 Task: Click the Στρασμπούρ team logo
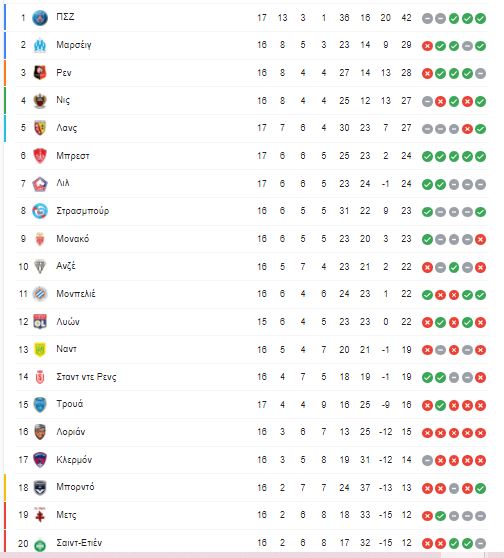pos(40,211)
